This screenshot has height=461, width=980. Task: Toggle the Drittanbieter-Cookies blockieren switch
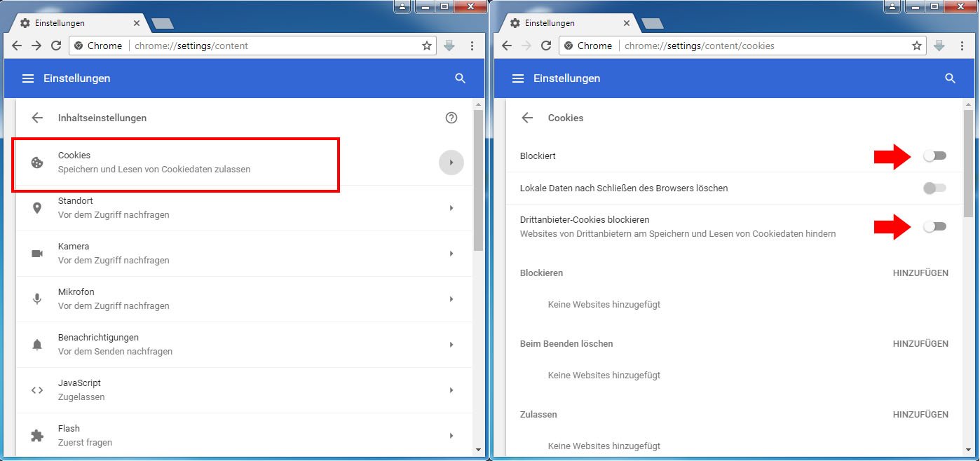coord(934,226)
